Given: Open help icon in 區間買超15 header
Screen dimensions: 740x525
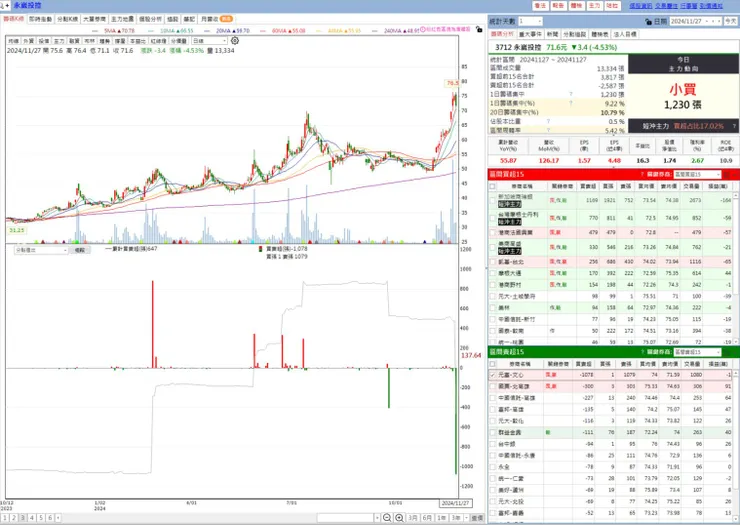Looking at the screenshot, I should [642, 174].
